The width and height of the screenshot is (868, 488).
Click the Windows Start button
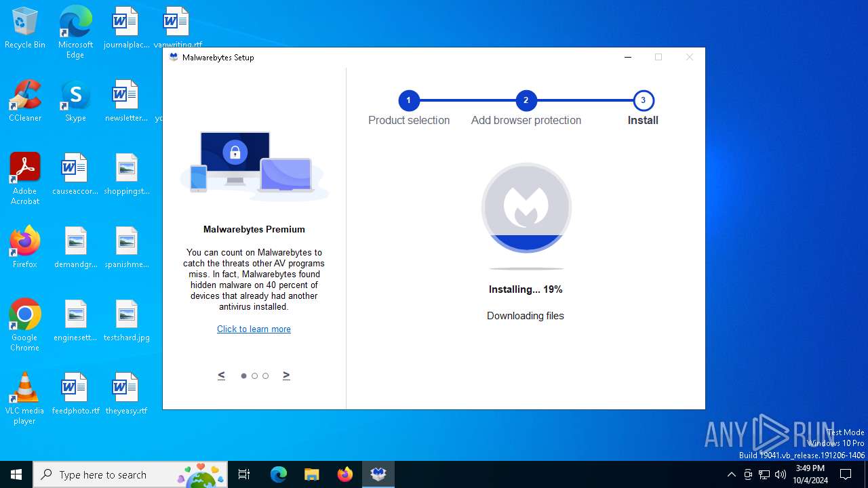16,474
